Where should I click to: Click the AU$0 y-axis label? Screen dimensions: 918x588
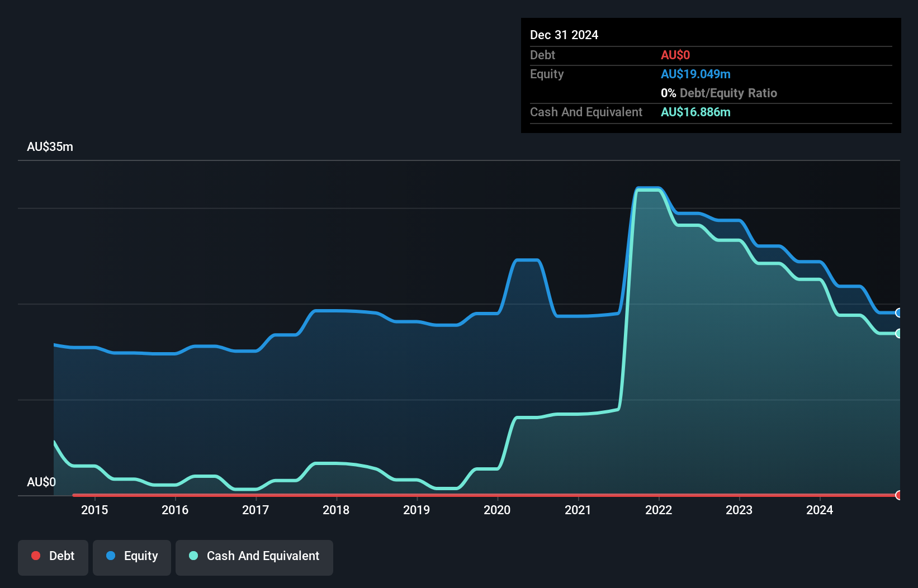pos(41,482)
